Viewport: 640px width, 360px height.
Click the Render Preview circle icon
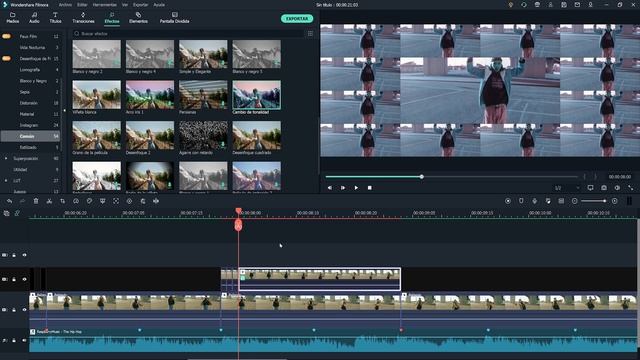[508, 201]
